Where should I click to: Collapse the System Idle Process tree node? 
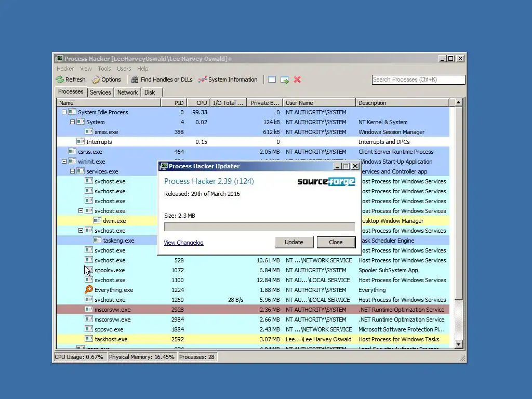pyautogui.click(x=64, y=112)
